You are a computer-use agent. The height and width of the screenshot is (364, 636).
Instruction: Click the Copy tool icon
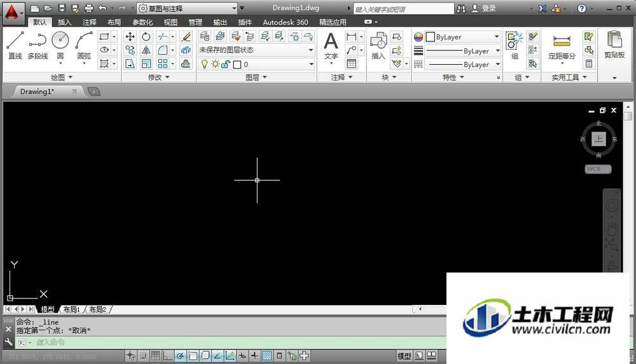click(130, 50)
